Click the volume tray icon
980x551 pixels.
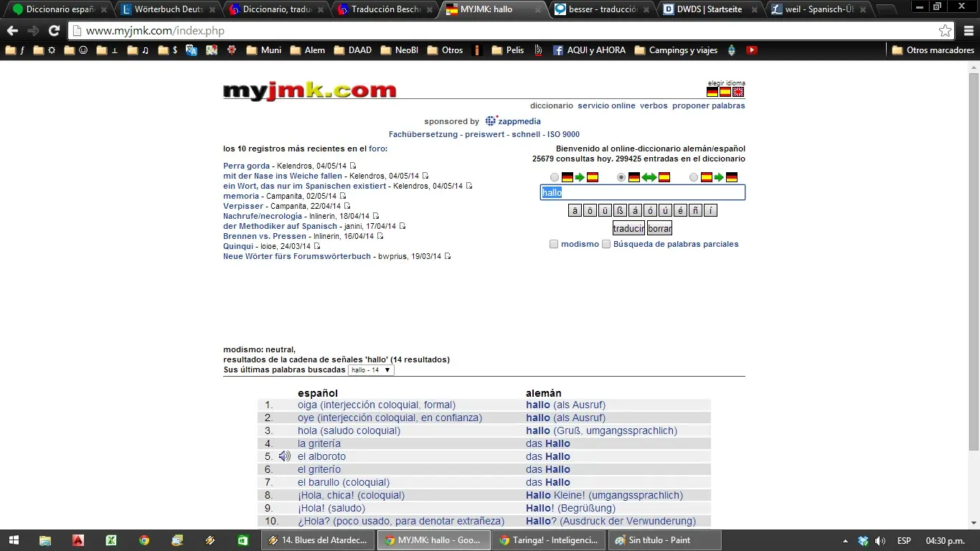tap(880, 540)
